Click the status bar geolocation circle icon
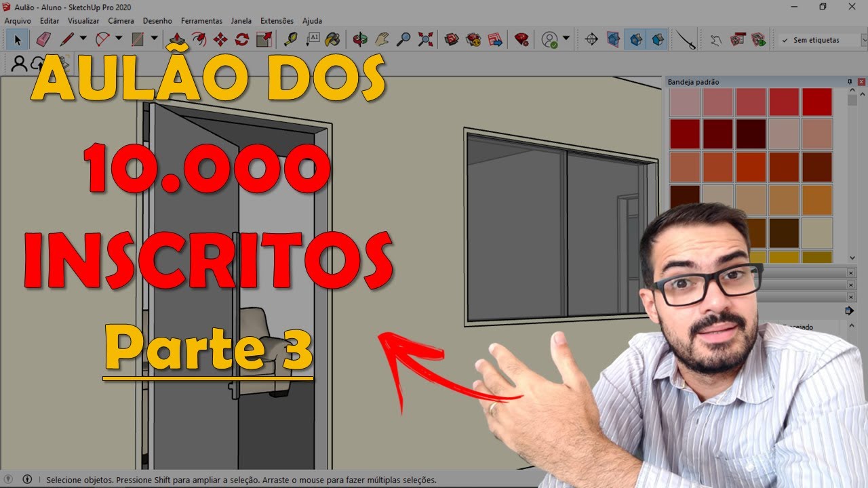This screenshot has height=488, width=868. [9, 479]
